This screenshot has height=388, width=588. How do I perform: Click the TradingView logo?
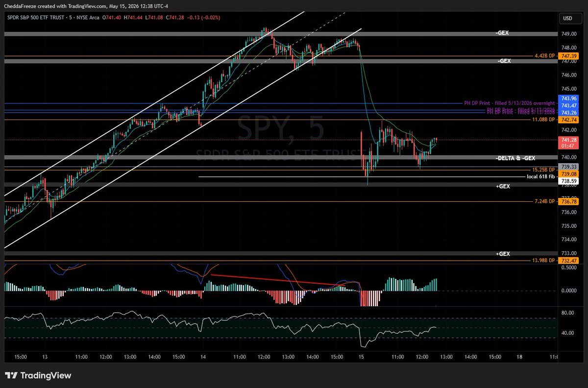click(x=38, y=376)
